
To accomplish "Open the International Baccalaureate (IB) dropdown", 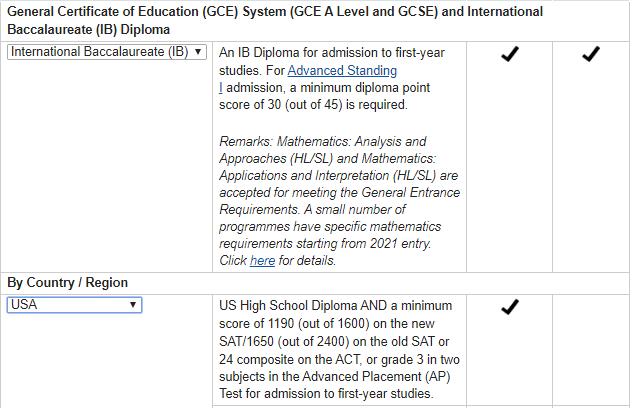I will coord(107,52).
